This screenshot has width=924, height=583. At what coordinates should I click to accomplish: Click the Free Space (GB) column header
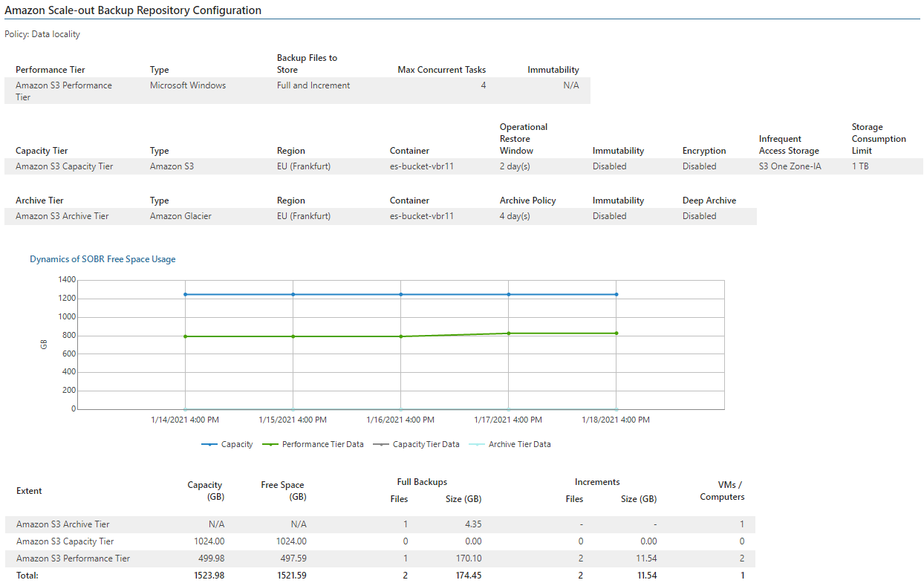282,491
